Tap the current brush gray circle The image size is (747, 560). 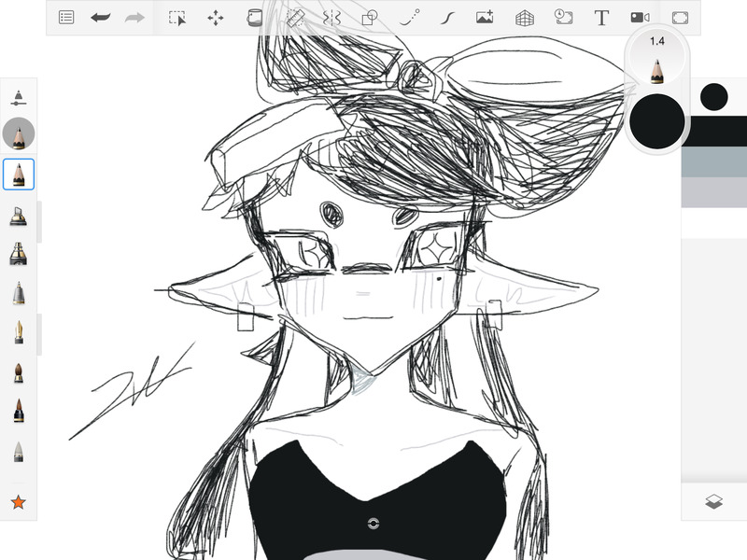19,133
